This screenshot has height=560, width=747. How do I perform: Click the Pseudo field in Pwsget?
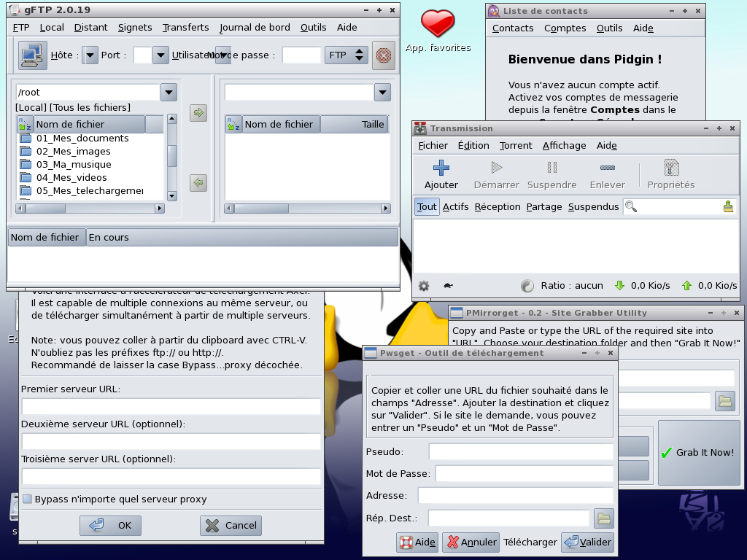(521, 452)
